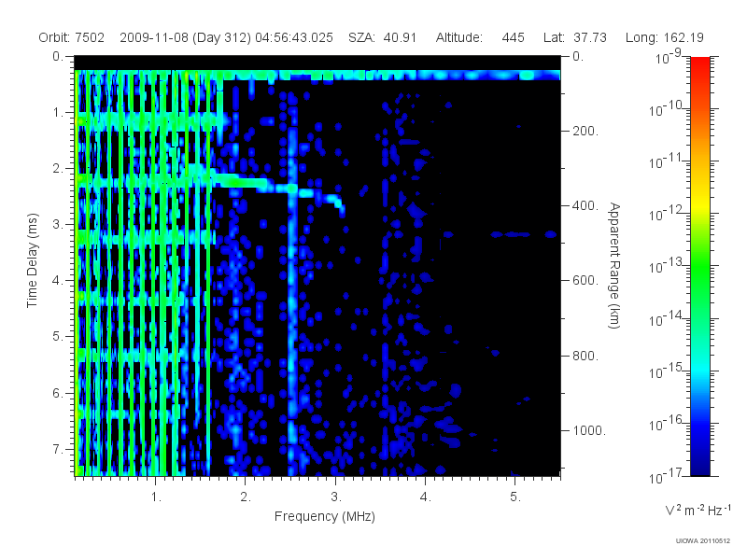The width and height of the screenshot is (747, 560).
Task: Click the 10^-10 color scale label
Action: pos(668,109)
